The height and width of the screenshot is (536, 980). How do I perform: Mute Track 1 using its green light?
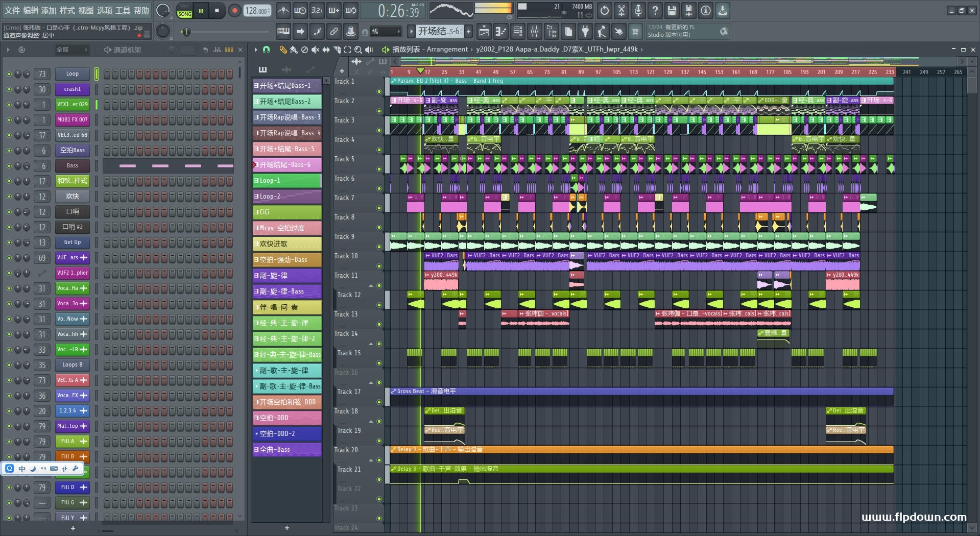pos(379,92)
